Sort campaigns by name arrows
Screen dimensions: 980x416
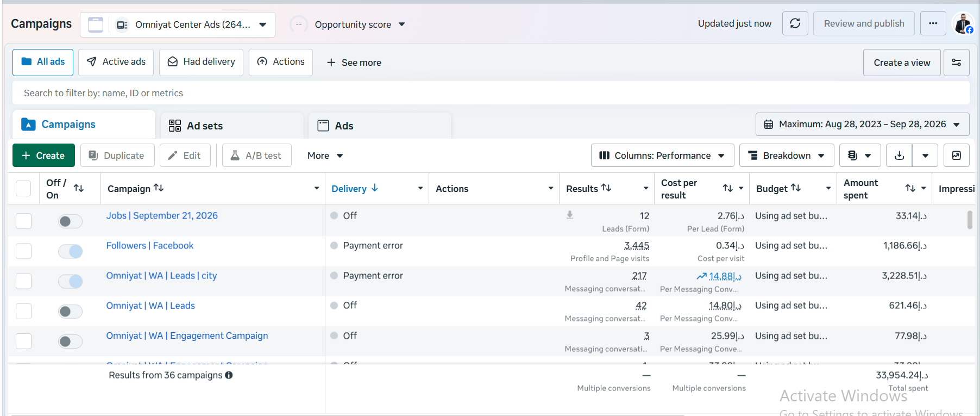point(159,188)
